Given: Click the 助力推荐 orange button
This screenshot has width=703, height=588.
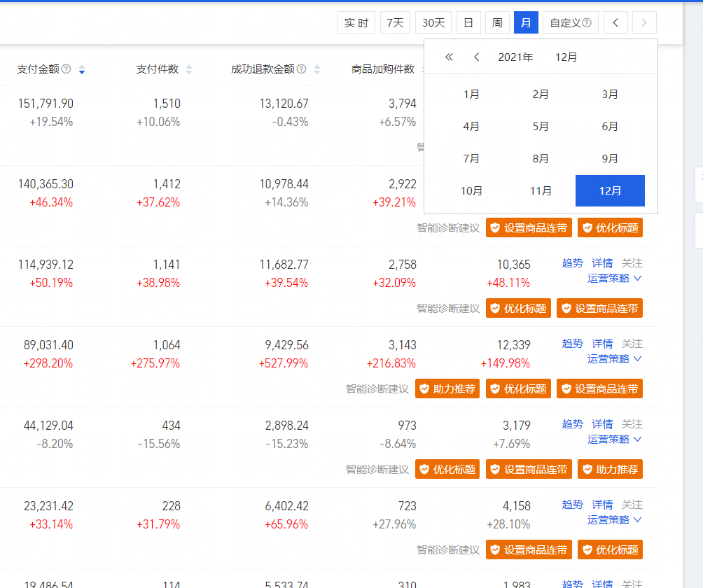Looking at the screenshot, I should pos(447,388).
